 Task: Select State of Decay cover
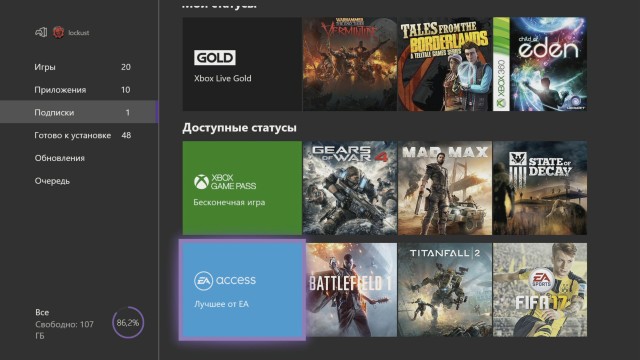(x=540, y=188)
